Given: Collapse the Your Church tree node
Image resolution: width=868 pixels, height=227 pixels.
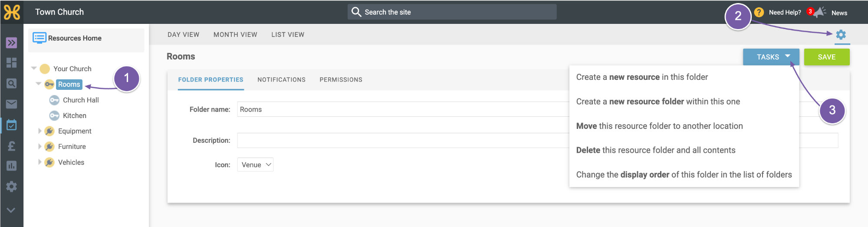Looking at the screenshot, I should [34, 68].
